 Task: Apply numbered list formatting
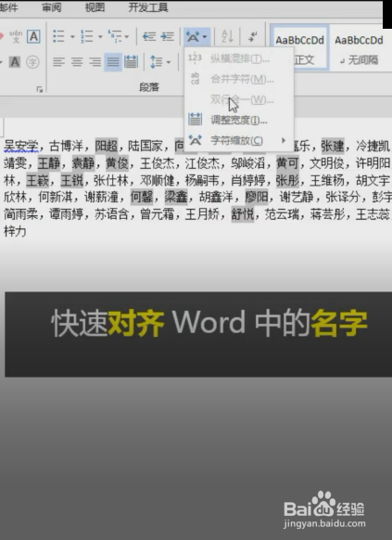click(87, 36)
